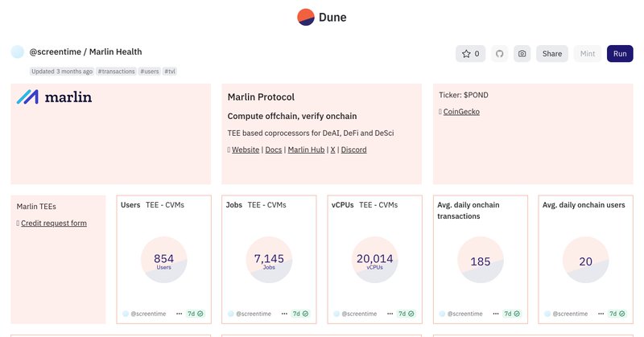Open the @screentime profile avatar
The height and width of the screenshot is (337, 644).
[17, 51]
